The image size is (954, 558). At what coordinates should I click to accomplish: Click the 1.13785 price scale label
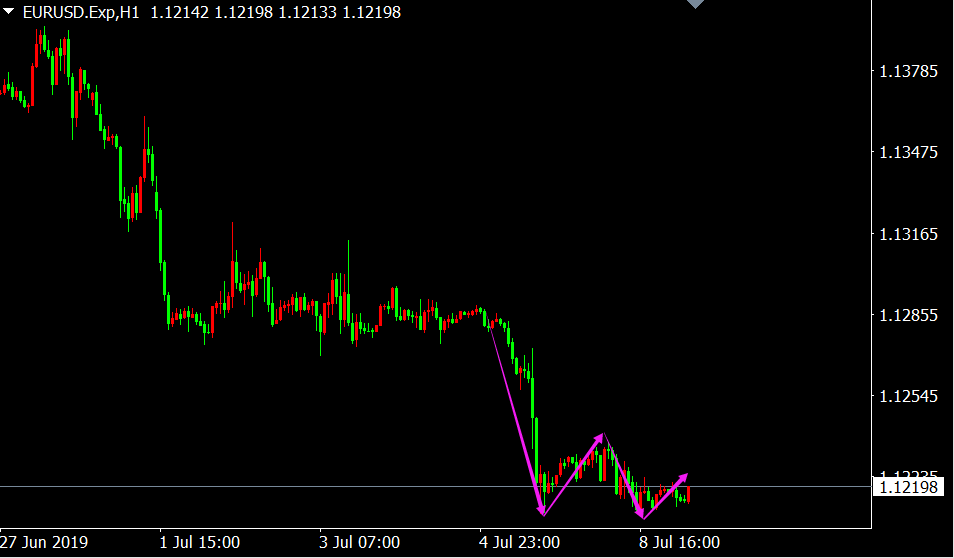click(908, 71)
